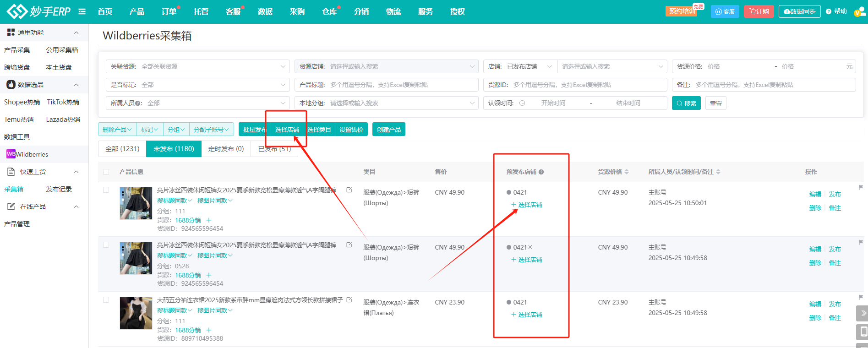Click 搜图片同款 dropdown for 大码五分袖连衣裙

click(215, 310)
